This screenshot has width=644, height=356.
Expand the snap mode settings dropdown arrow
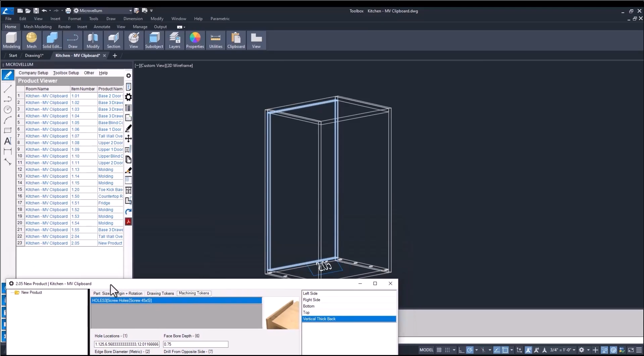tap(454, 350)
